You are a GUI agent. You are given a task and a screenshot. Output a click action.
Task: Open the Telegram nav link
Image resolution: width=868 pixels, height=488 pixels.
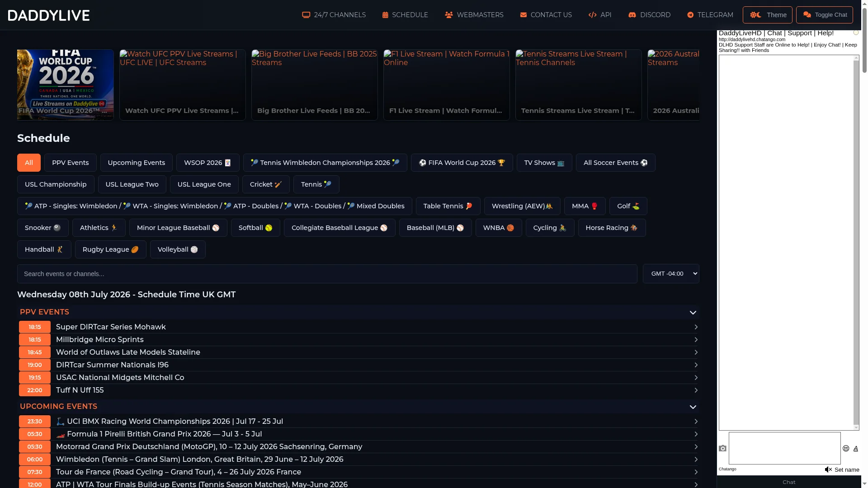(x=710, y=15)
